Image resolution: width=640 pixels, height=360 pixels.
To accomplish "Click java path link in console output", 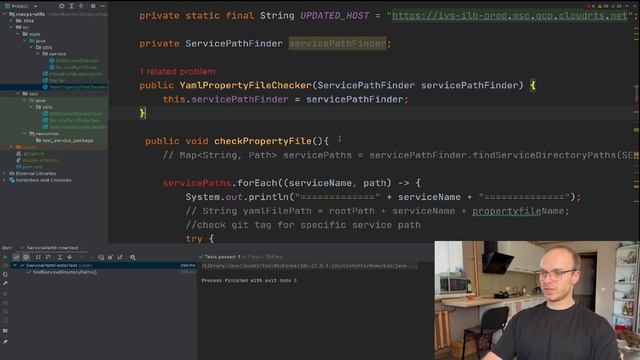I will 304,266.
